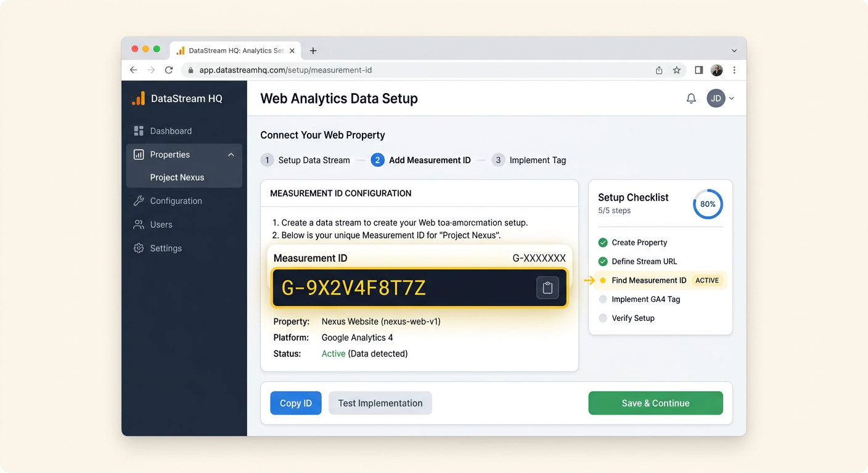
Task: Click the address bar URL
Action: point(285,70)
